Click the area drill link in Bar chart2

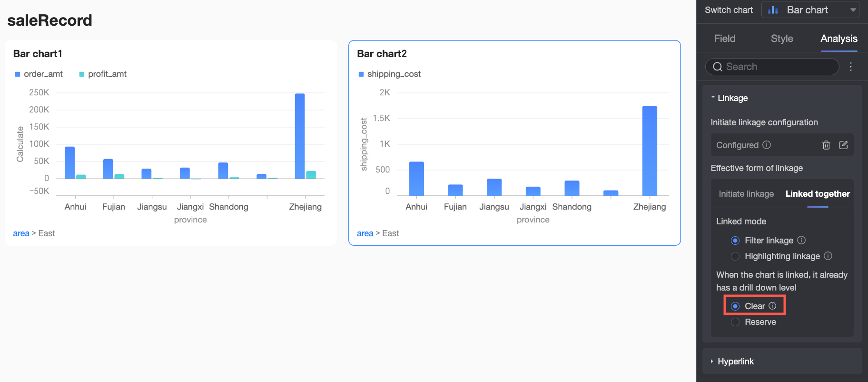365,233
